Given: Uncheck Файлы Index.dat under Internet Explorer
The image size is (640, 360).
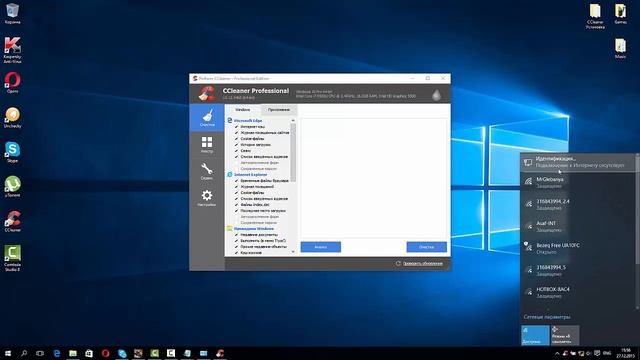Looking at the screenshot, I should pyautogui.click(x=236, y=204).
